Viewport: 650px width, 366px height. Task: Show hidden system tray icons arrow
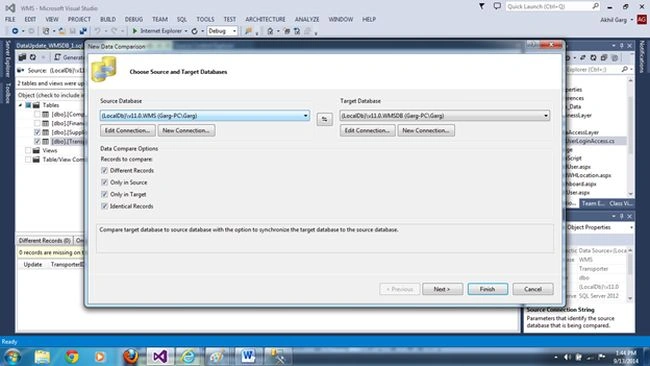pos(555,357)
